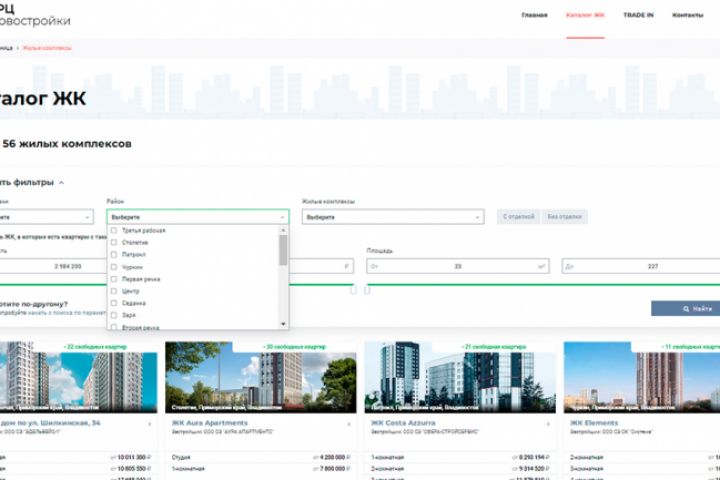Collapse the 'Район' dropdown field
Image resolution: width=720 pixels, height=480 pixels.
pyautogui.click(x=198, y=217)
